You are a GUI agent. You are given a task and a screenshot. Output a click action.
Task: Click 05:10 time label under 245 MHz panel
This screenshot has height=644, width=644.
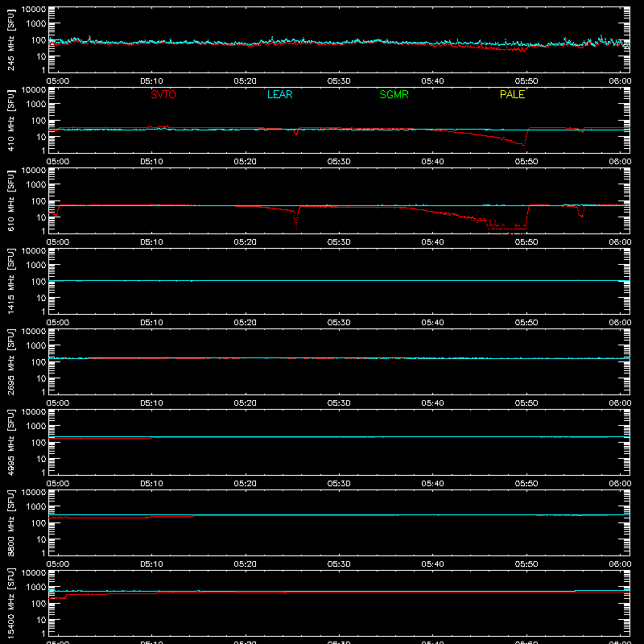pos(151,81)
